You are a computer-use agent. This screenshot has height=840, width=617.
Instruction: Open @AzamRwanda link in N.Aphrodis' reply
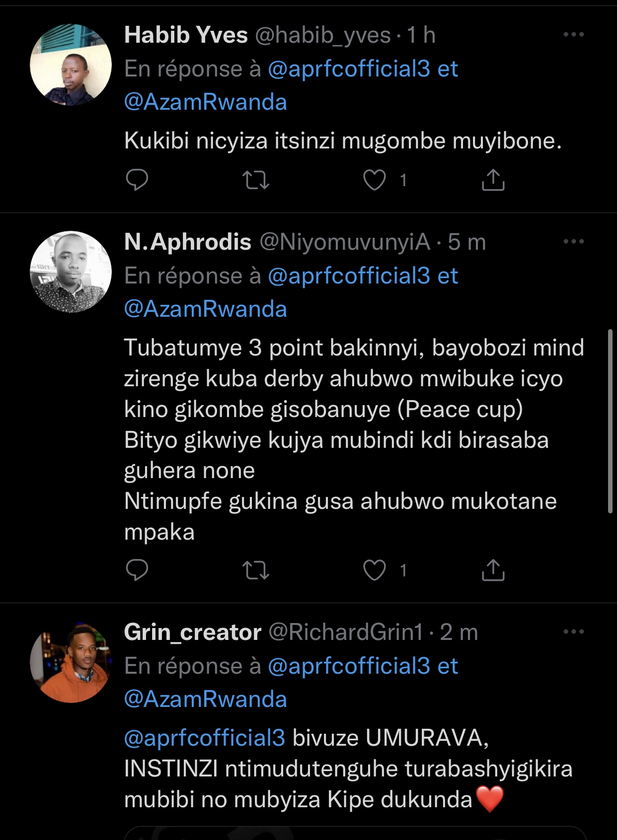pos(205,309)
